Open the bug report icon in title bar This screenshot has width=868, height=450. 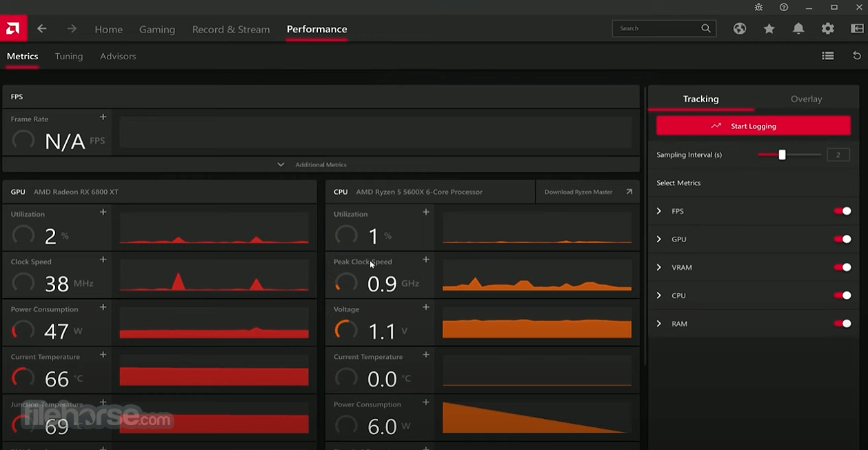[759, 7]
